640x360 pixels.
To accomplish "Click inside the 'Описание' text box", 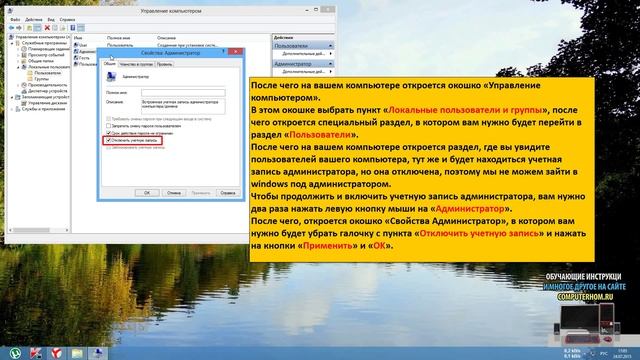I will point(183,106).
